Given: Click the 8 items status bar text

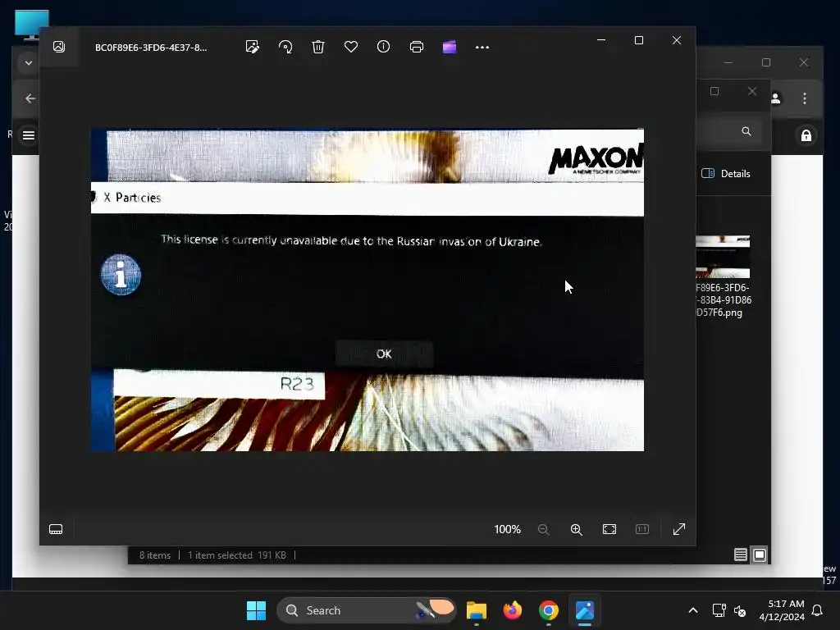Looking at the screenshot, I should tap(155, 555).
